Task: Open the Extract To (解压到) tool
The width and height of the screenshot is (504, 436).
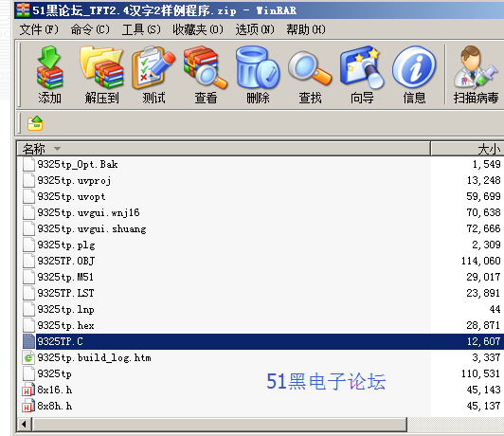Action: tap(102, 75)
